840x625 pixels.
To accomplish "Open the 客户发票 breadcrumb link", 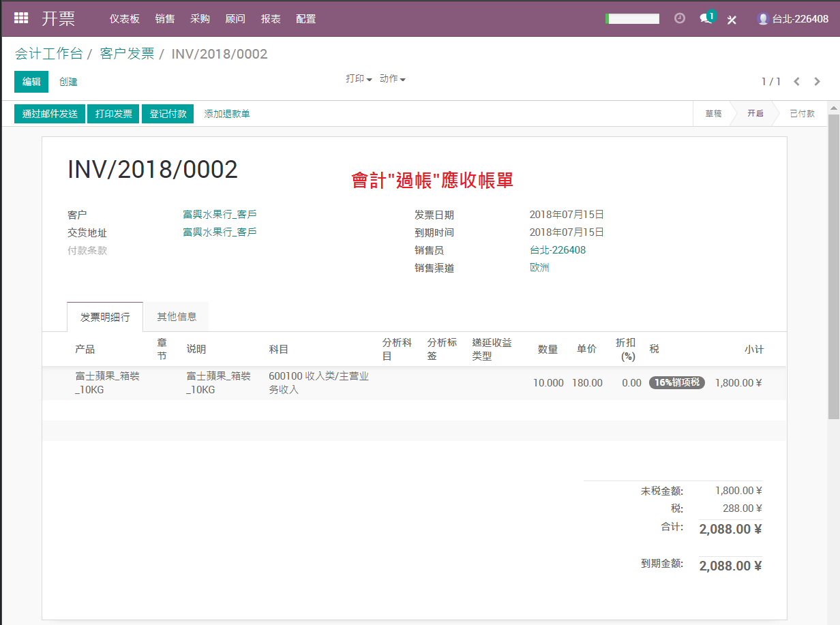I will (127, 54).
